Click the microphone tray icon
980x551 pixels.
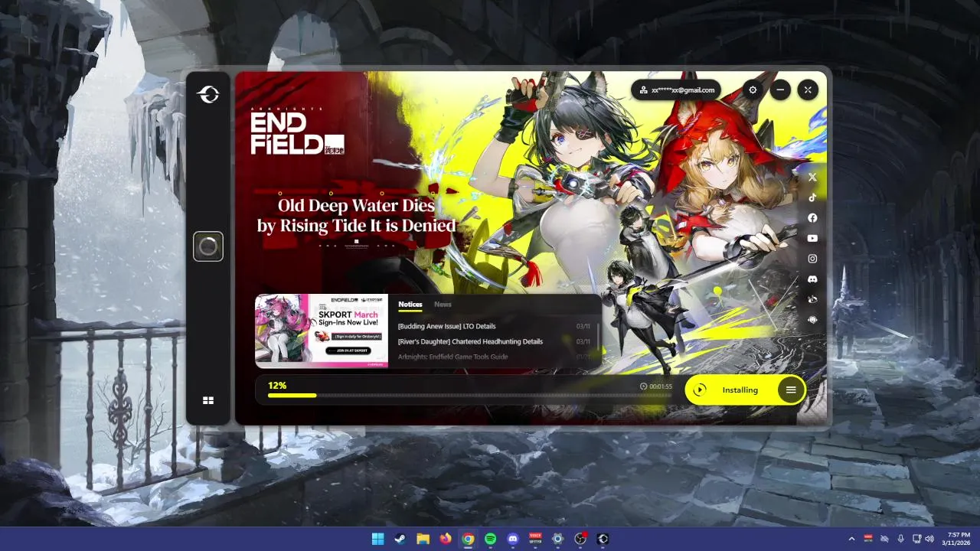900,539
